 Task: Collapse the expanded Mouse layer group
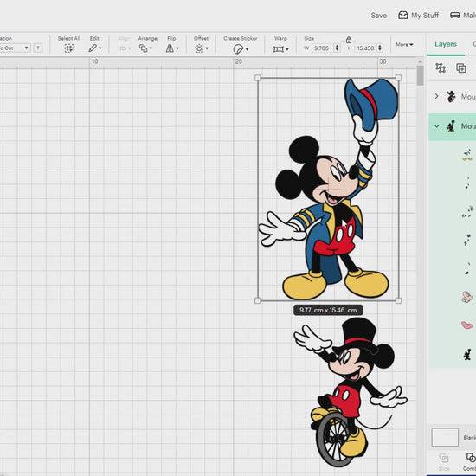coord(436,126)
